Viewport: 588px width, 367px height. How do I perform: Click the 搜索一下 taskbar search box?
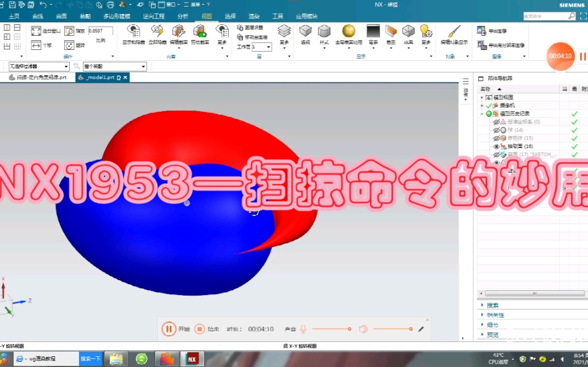(x=89, y=358)
